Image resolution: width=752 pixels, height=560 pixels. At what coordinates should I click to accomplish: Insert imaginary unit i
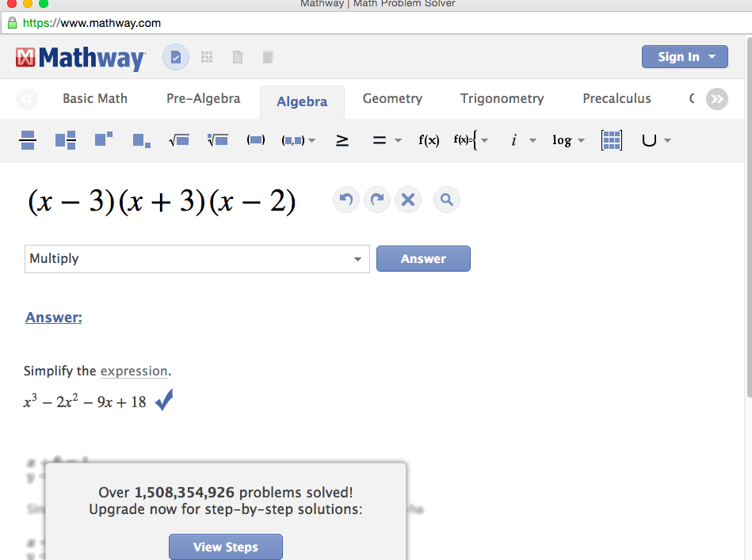pos(514,140)
